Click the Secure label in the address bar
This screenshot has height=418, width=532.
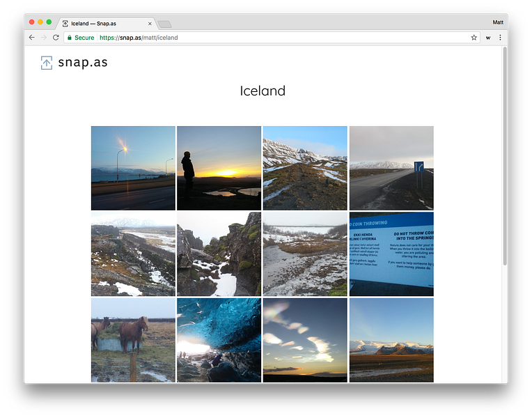coord(84,38)
